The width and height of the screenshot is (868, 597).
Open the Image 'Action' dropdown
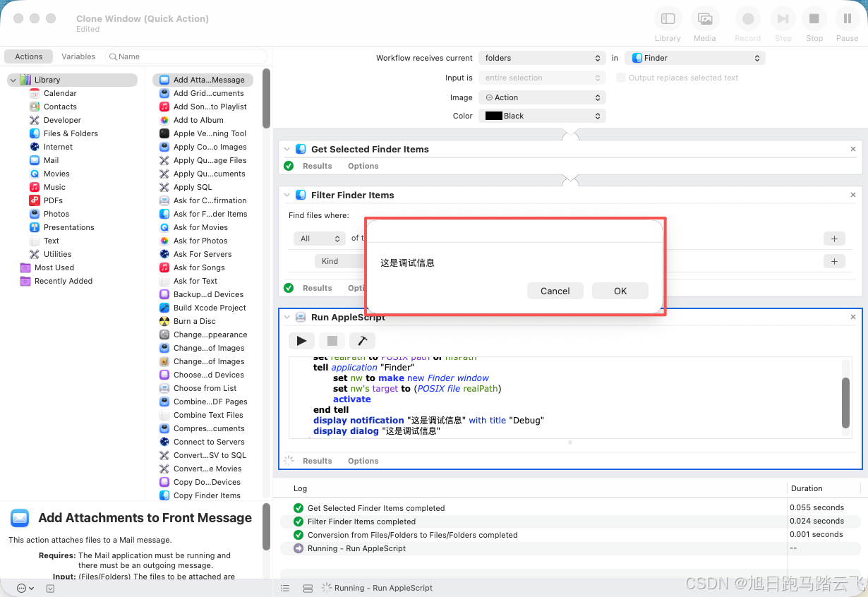pyautogui.click(x=542, y=97)
